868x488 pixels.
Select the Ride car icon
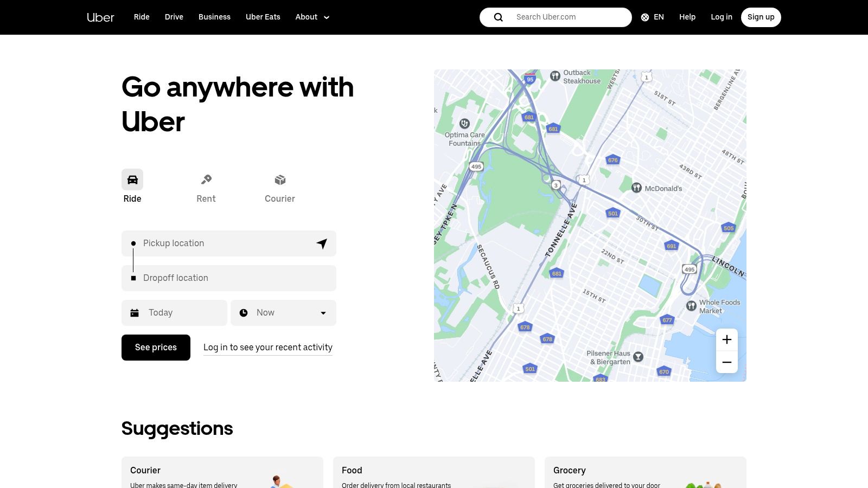[x=132, y=179]
